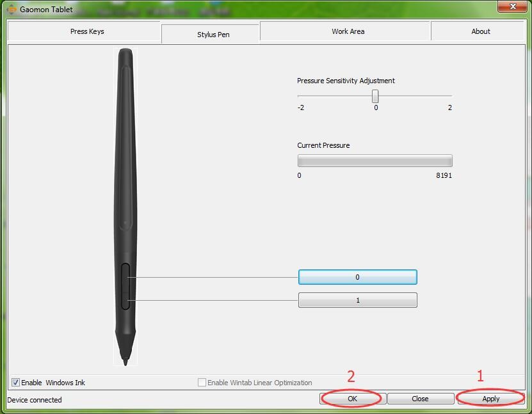This screenshot has height=414, width=532.
Task: Close the Gaomon Tablet window
Action: pyautogui.click(x=512, y=6)
